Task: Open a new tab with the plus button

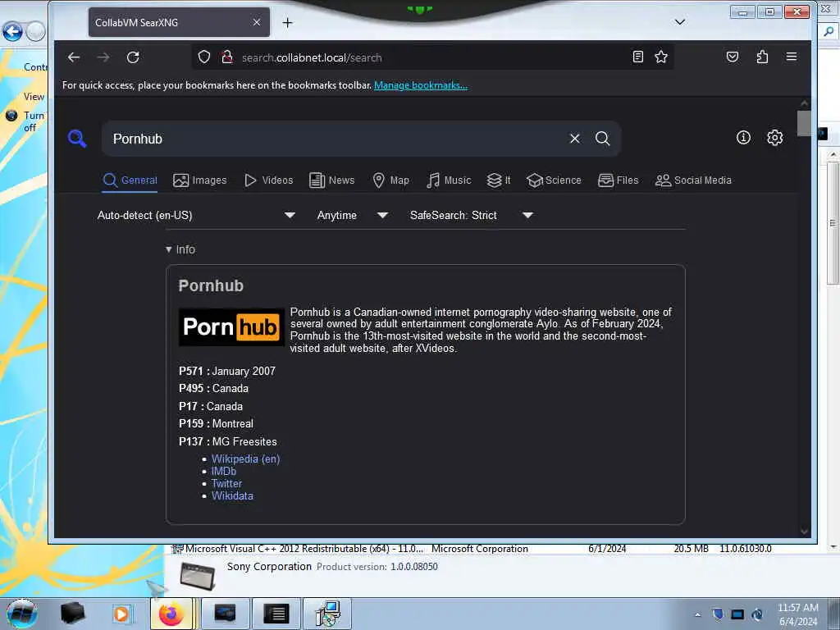Action: tap(288, 22)
